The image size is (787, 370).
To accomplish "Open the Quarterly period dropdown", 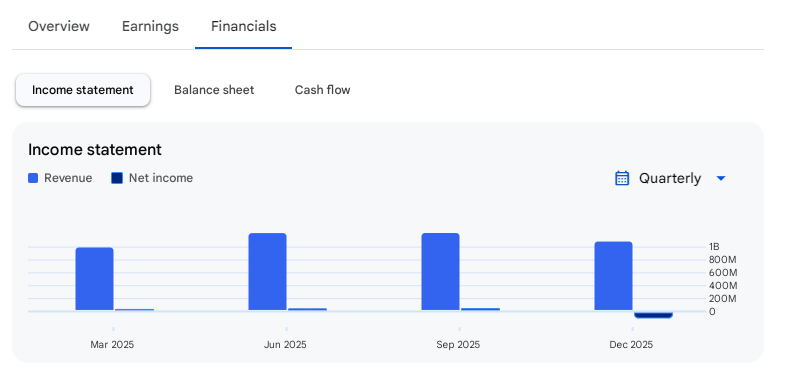I will [670, 178].
